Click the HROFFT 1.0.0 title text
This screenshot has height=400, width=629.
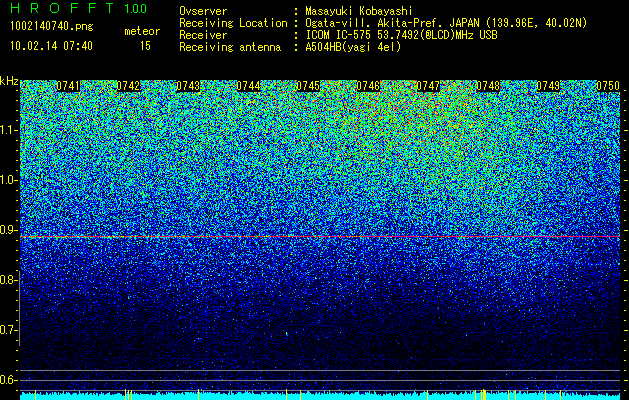(x=79, y=8)
